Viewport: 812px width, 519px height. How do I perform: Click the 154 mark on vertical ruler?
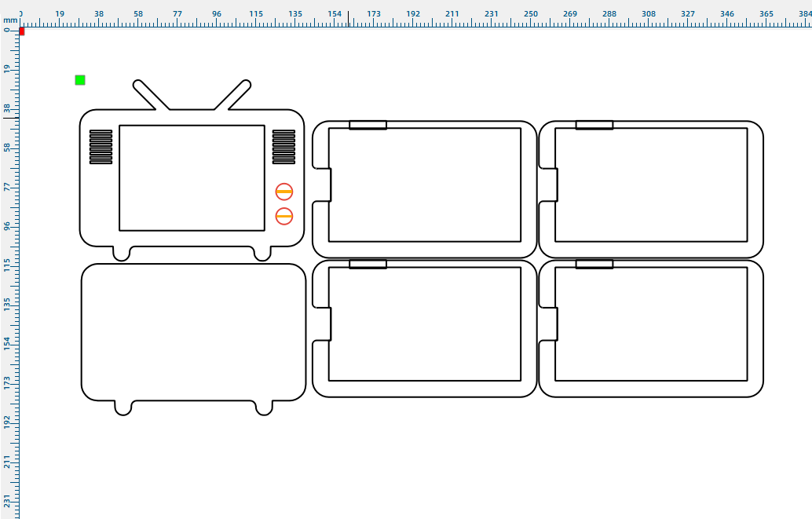pos(7,342)
